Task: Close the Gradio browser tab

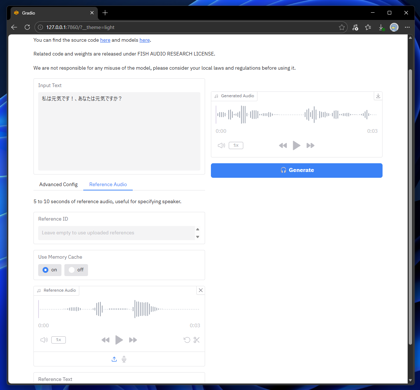Action: coord(92,13)
